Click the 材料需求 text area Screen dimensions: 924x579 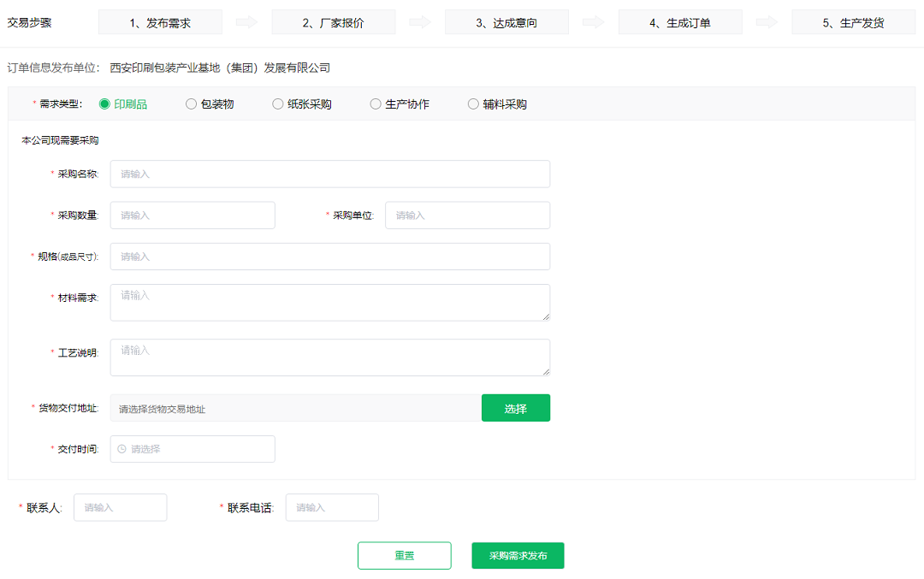(x=329, y=302)
